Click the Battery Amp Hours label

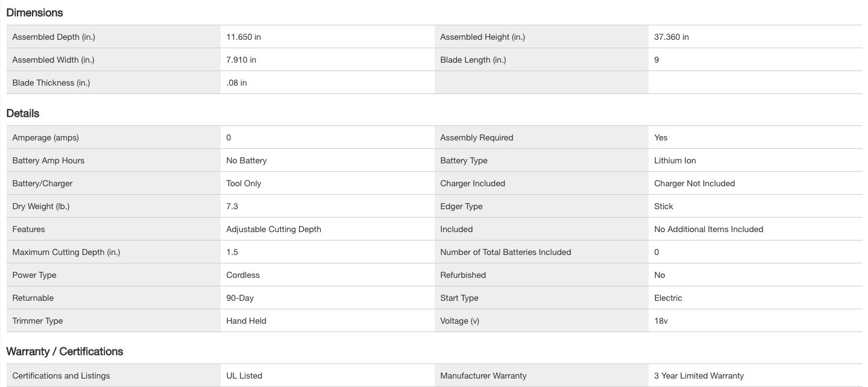coord(48,160)
